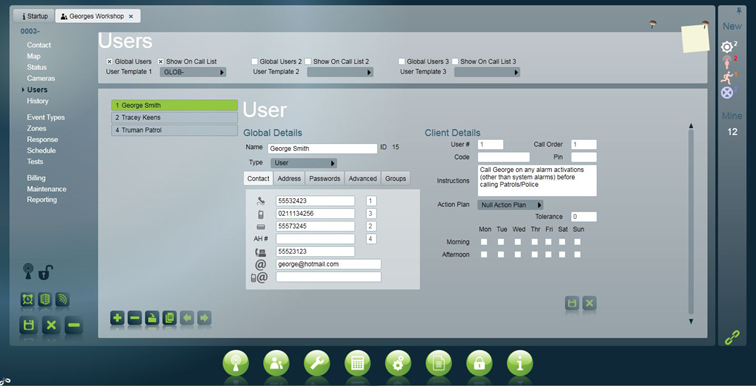Check the Global Users 2 checkbox
756x386 pixels.
point(255,62)
